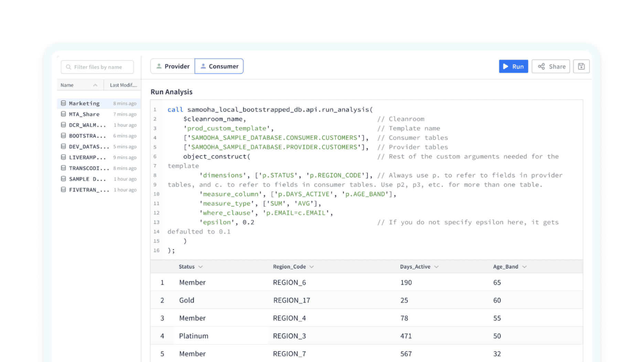Click the Run play arrow icon

[x=506, y=66]
